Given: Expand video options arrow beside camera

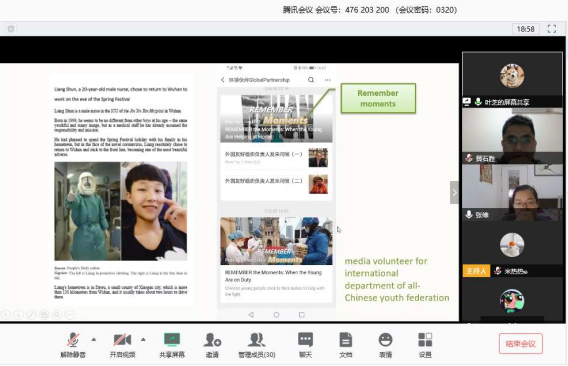Looking at the screenshot, I should pyautogui.click(x=143, y=340).
